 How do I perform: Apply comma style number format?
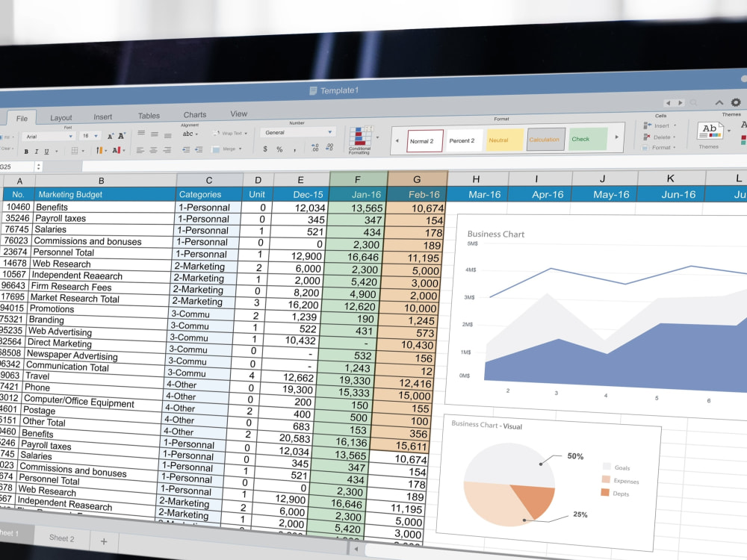point(295,150)
